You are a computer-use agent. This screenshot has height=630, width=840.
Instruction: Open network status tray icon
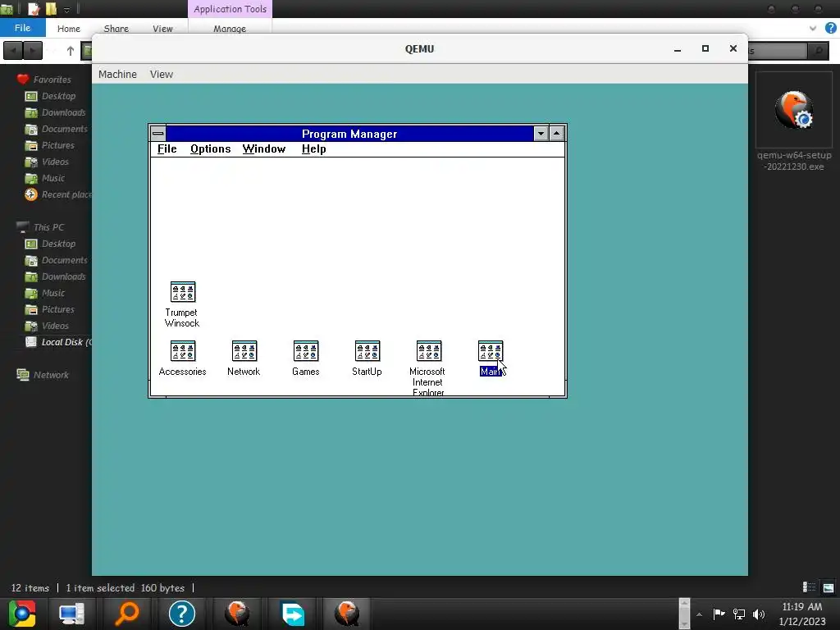739,614
